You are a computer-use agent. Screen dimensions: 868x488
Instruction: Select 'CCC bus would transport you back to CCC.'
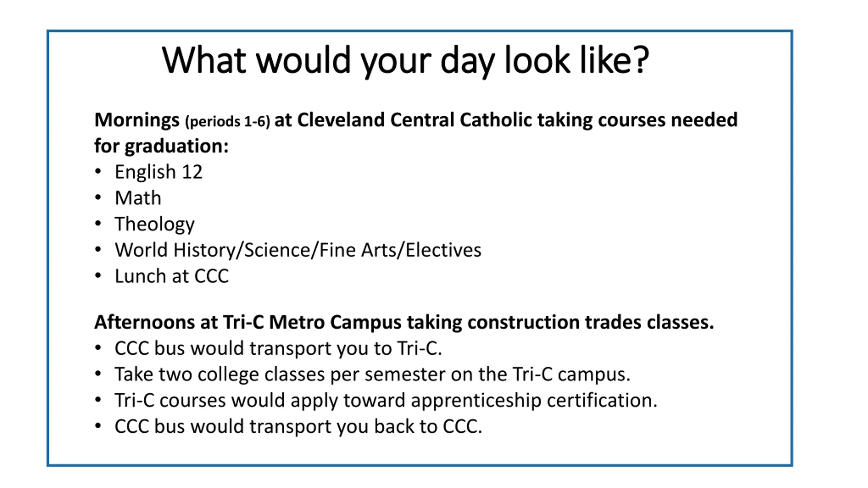pyautogui.click(x=298, y=426)
